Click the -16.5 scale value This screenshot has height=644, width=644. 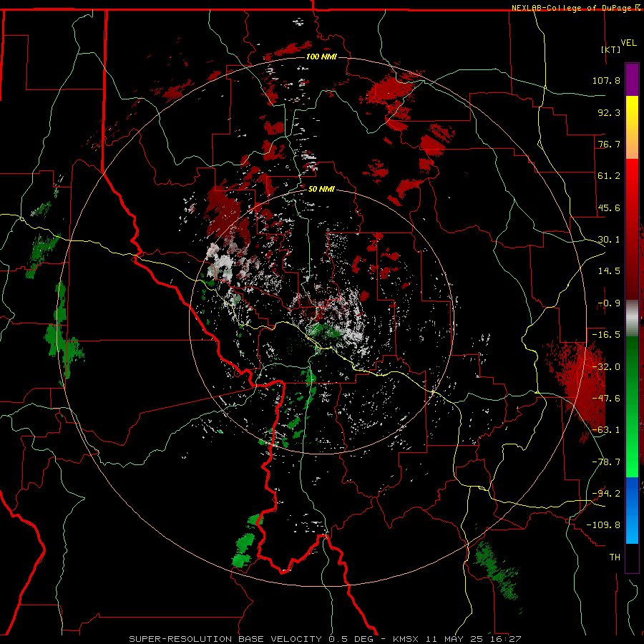click(x=606, y=335)
